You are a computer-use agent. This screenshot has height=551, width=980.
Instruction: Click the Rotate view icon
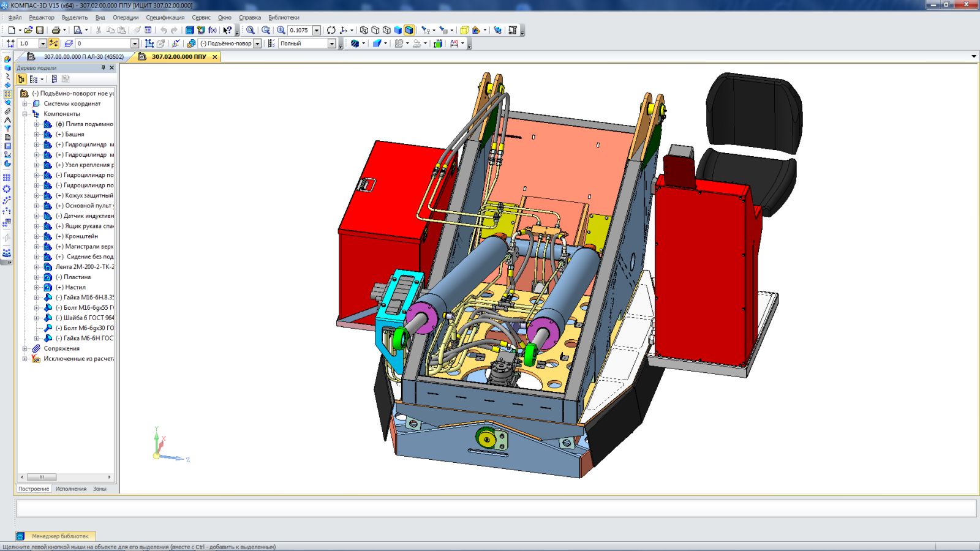pyautogui.click(x=331, y=30)
